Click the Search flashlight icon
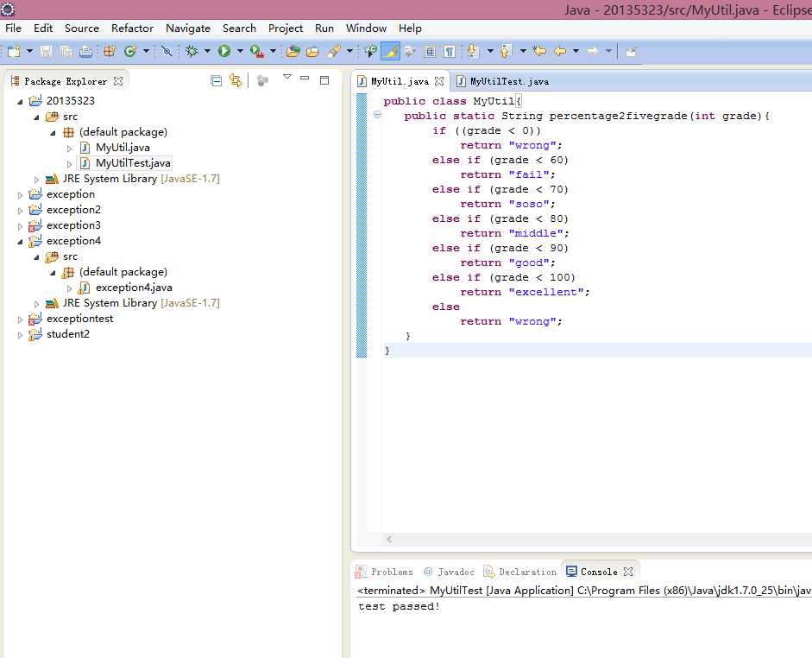The image size is (812, 658). [334, 51]
